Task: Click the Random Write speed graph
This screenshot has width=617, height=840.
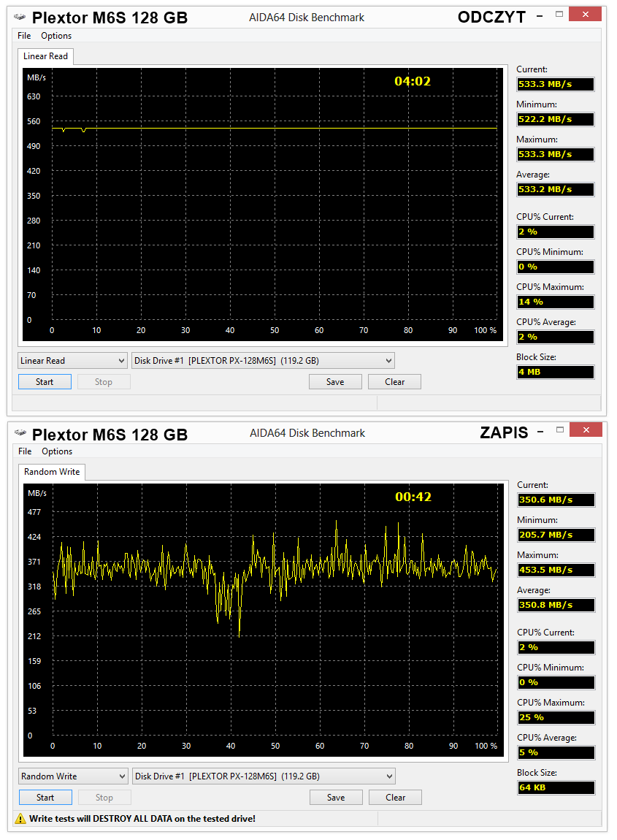Action: pos(264,620)
